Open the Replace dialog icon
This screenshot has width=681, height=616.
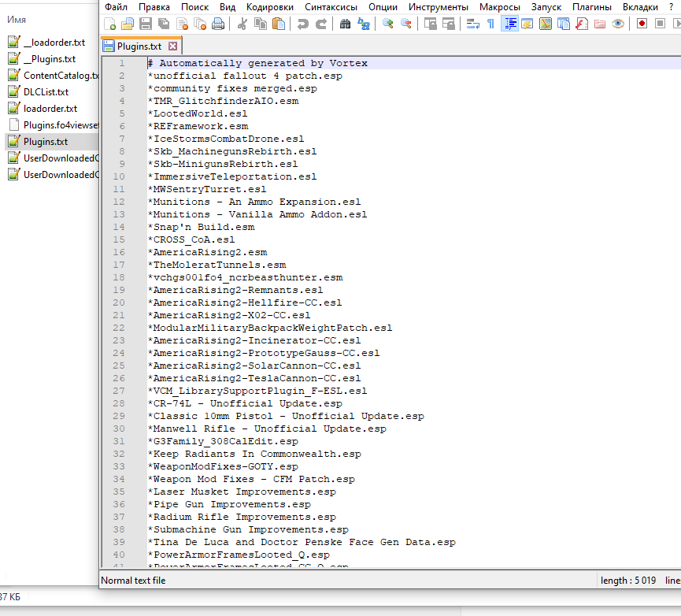tap(364, 24)
